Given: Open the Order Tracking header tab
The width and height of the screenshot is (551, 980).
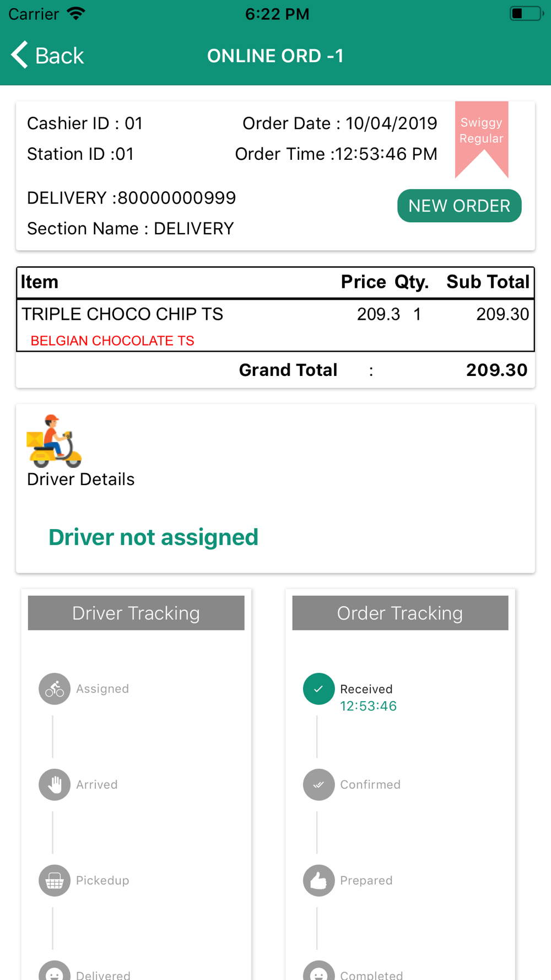Looking at the screenshot, I should tap(400, 613).
